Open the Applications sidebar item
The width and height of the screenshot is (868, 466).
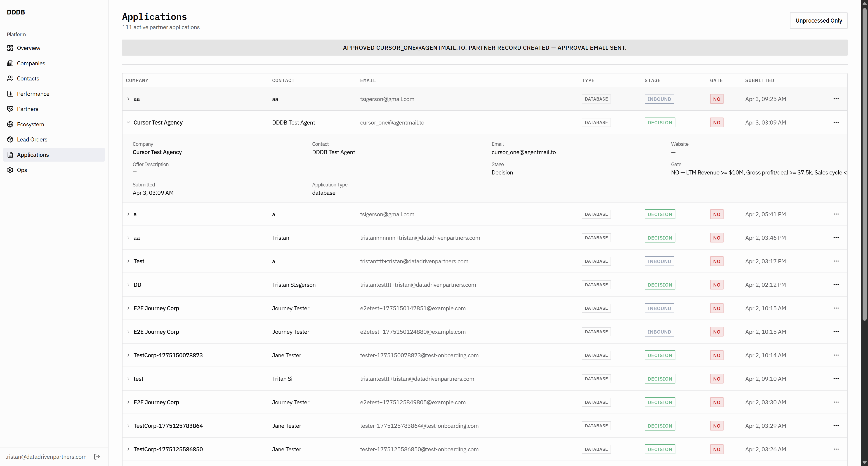[33, 155]
